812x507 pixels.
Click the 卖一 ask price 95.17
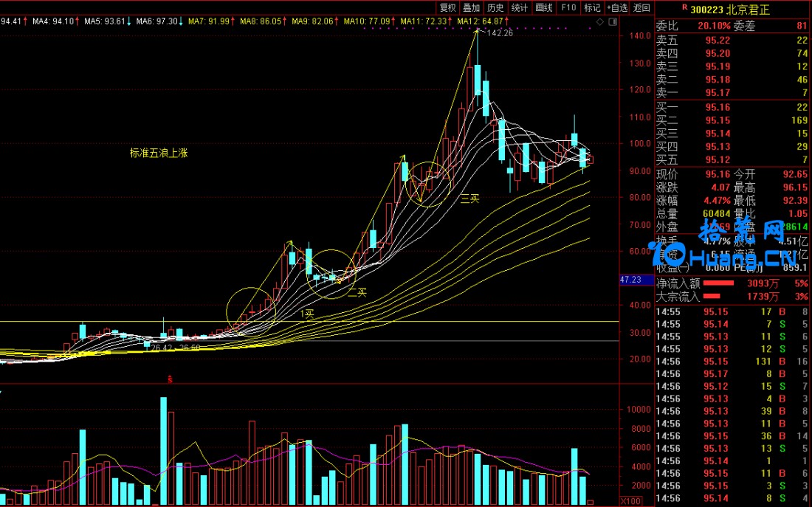coord(718,93)
